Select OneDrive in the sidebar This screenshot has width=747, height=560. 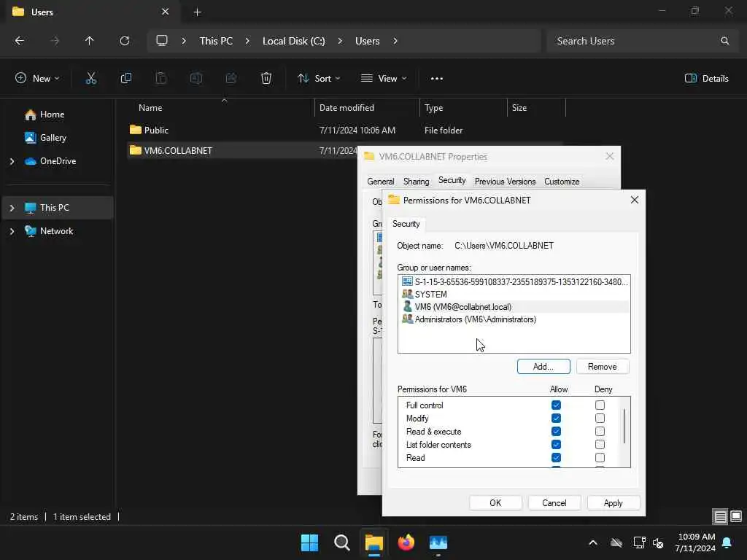pyautogui.click(x=50, y=161)
